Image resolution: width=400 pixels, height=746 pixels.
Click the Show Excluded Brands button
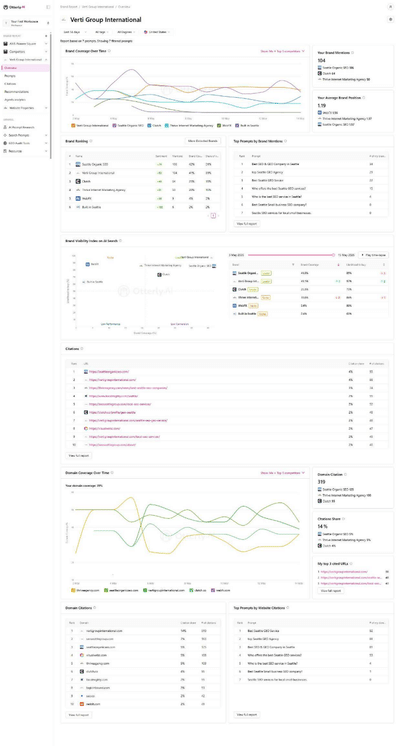point(203,141)
